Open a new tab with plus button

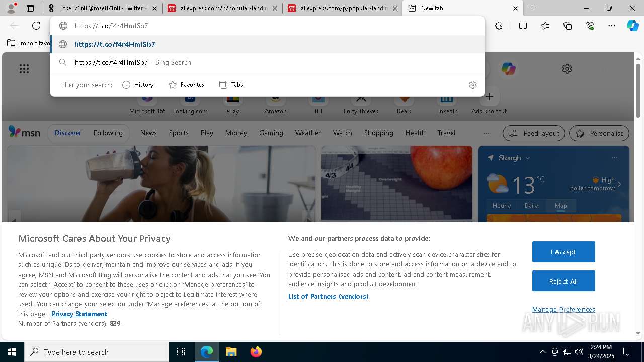(x=532, y=8)
